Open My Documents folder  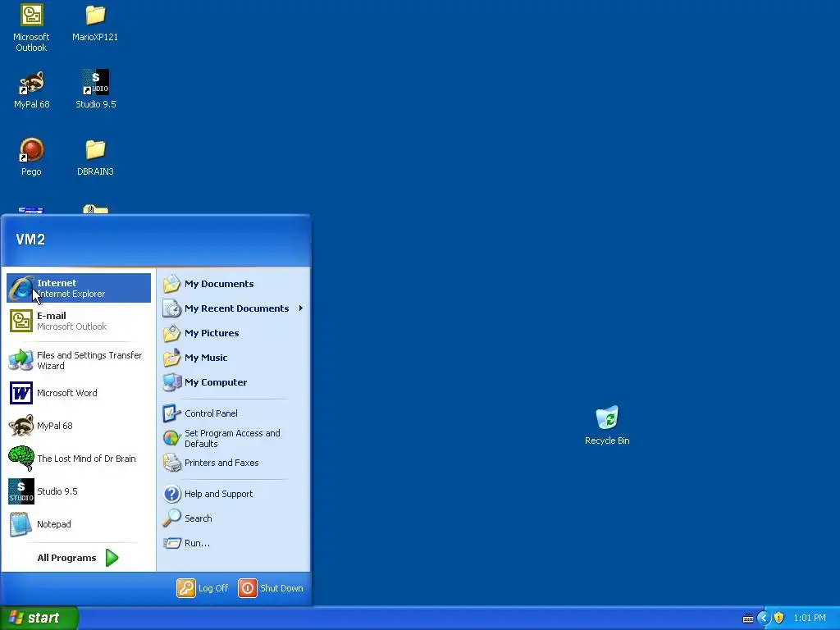234,284
